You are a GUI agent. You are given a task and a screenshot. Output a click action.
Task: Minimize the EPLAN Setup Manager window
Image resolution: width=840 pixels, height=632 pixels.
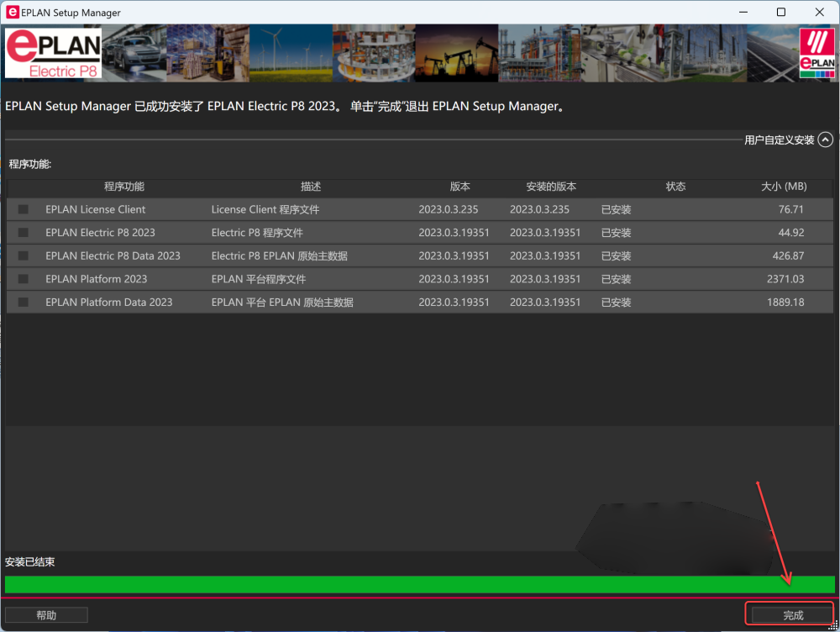click(x=743, y=13)
